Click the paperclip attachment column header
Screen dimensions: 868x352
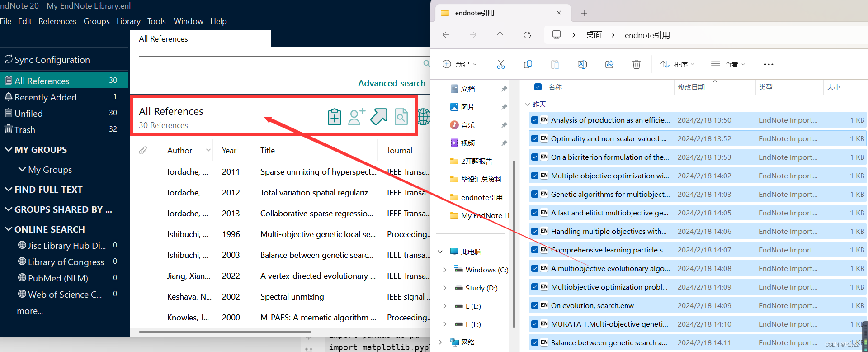(x=143, y=150)
